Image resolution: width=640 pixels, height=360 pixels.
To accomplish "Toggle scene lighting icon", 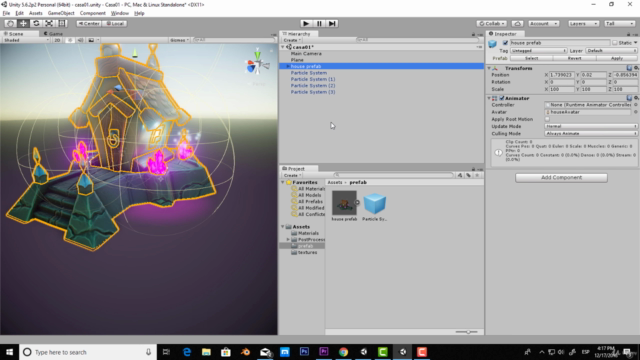I will click(70, 40).
